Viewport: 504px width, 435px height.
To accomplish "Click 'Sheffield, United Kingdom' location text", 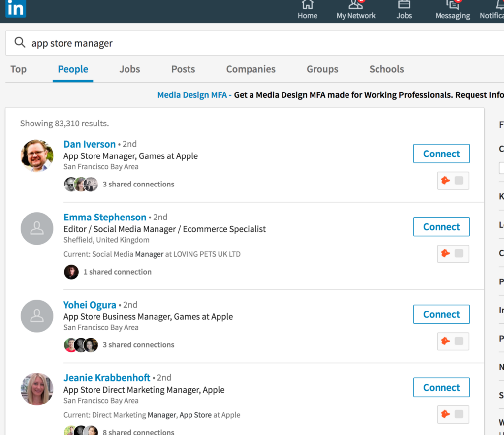I will (106, 240).
